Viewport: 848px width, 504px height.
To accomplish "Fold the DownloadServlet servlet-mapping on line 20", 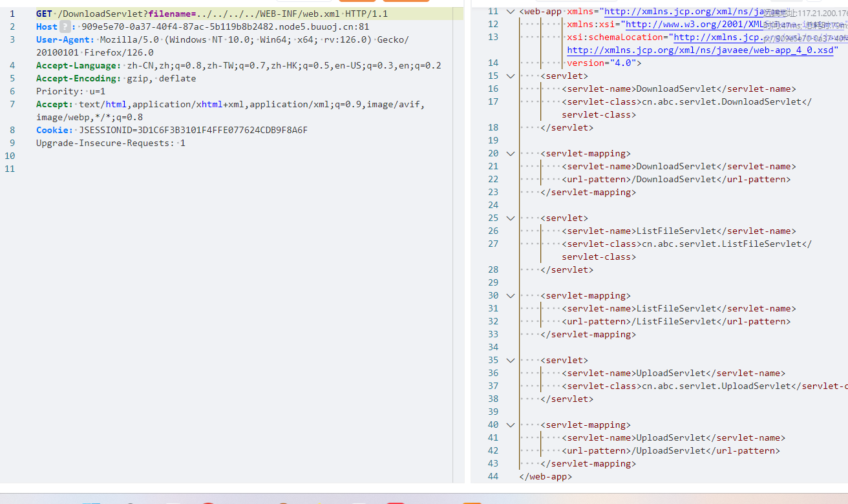I will pyautogui.click(x=511, y=153).
